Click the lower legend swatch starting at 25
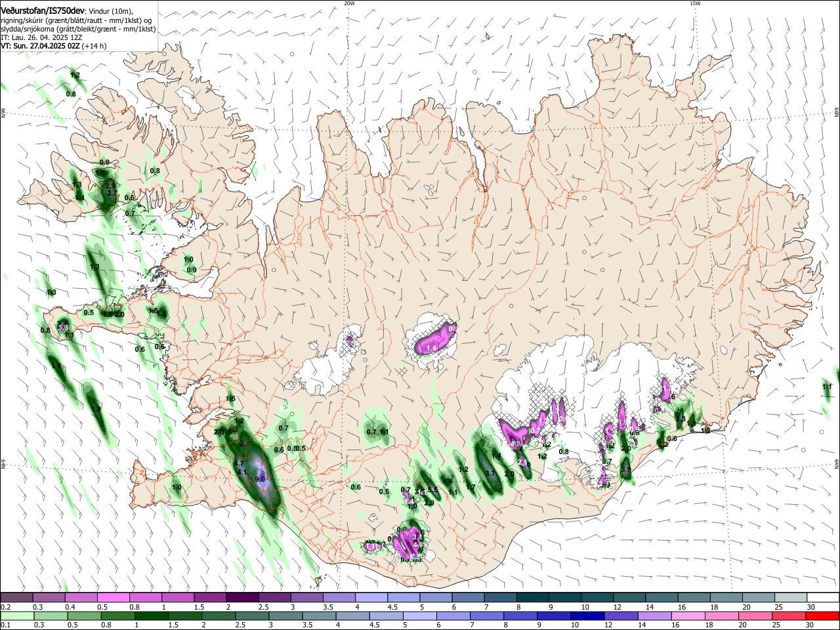840x630 pixels. (789, 616)
